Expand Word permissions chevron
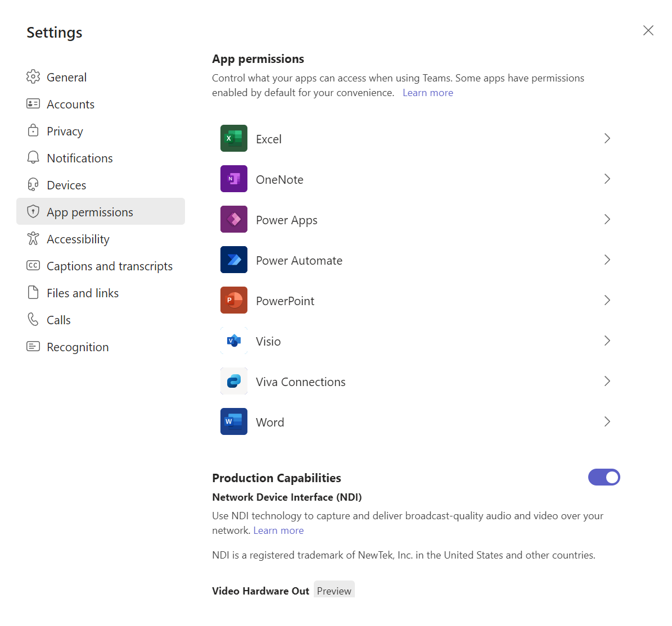This screenshot has height=626, width=672. click(x=607, y=422)
